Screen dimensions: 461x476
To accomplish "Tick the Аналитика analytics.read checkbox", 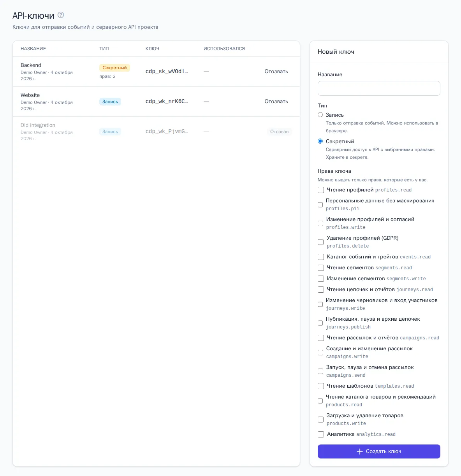I will [321, 434].
